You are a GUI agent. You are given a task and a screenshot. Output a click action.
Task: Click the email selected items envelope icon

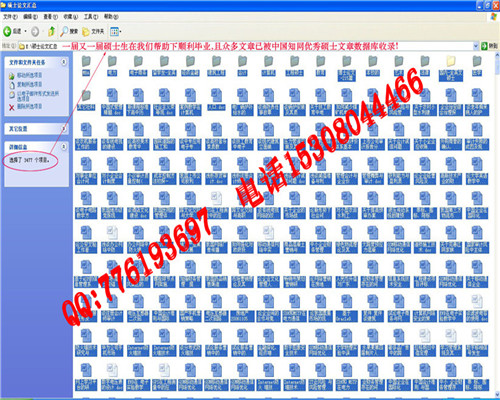coord(12,95)
